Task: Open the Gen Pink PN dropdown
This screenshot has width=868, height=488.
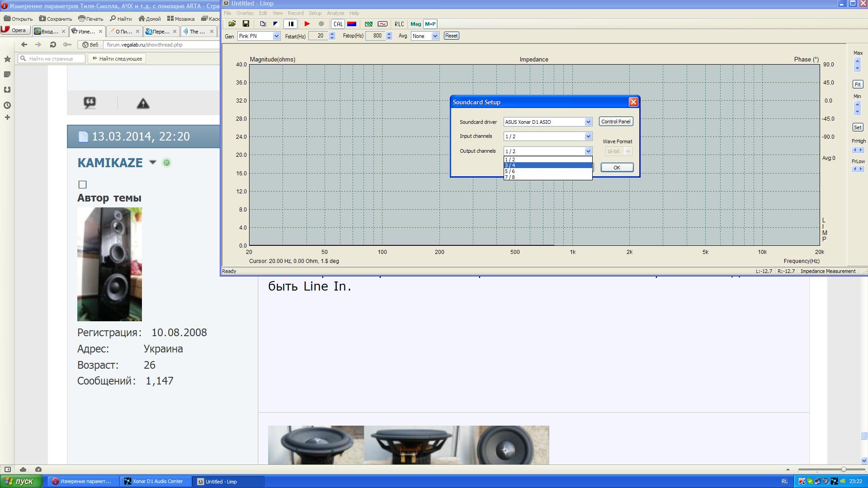Action: coord(276,36)
